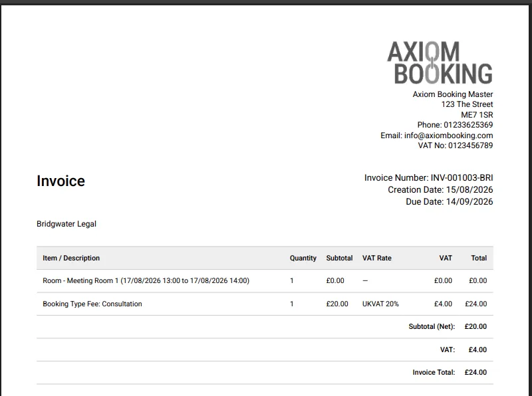Click the 'Invoice Total:' label
The image size is (532, 396).
(x=434, y=372)
